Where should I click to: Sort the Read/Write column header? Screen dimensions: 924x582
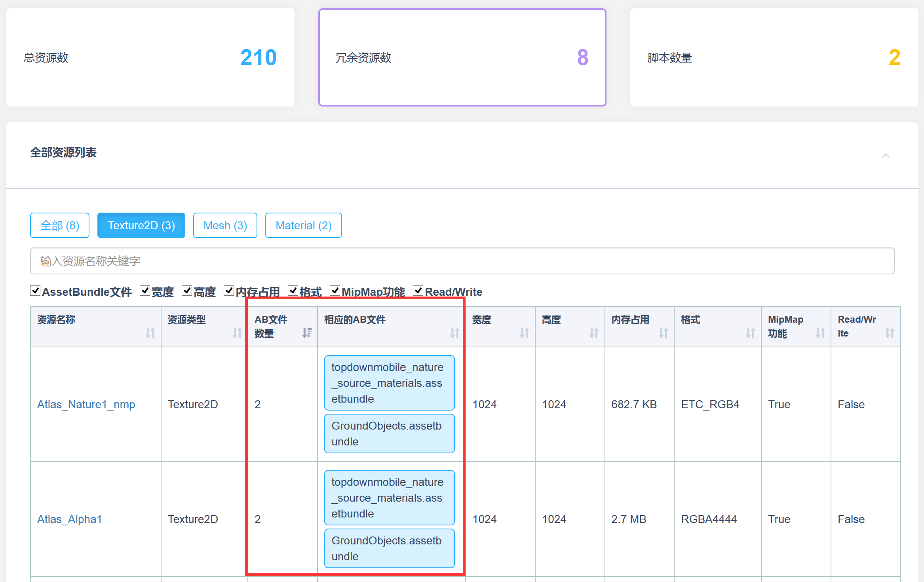890,333
